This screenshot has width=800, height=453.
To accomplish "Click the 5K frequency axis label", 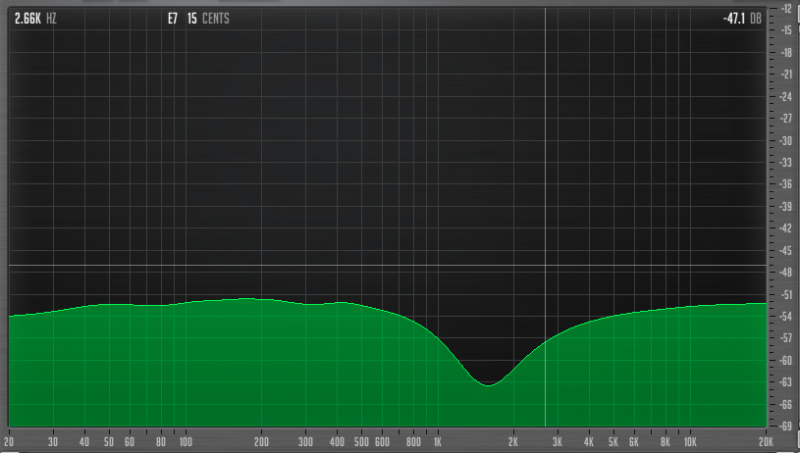I will (x=613, y=441).
